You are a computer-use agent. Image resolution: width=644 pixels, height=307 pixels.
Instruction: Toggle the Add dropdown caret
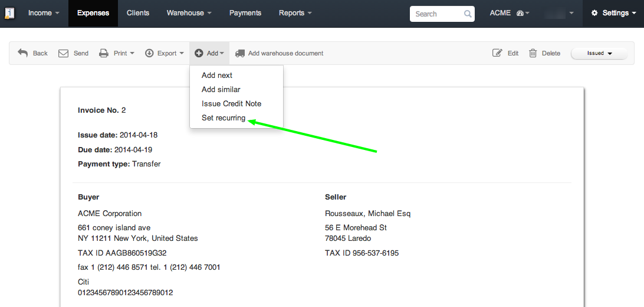(x=222, y=53)
